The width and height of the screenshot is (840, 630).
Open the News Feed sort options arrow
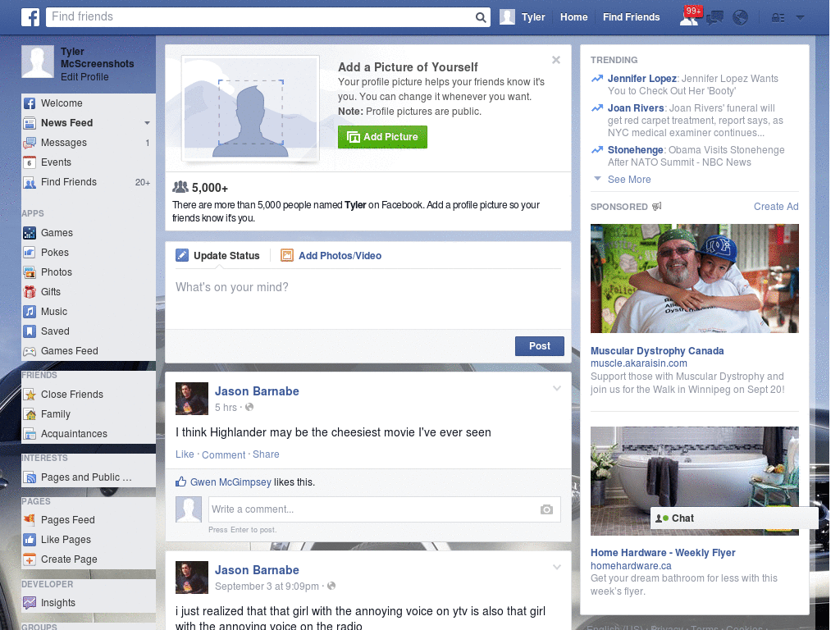point(148,122)
